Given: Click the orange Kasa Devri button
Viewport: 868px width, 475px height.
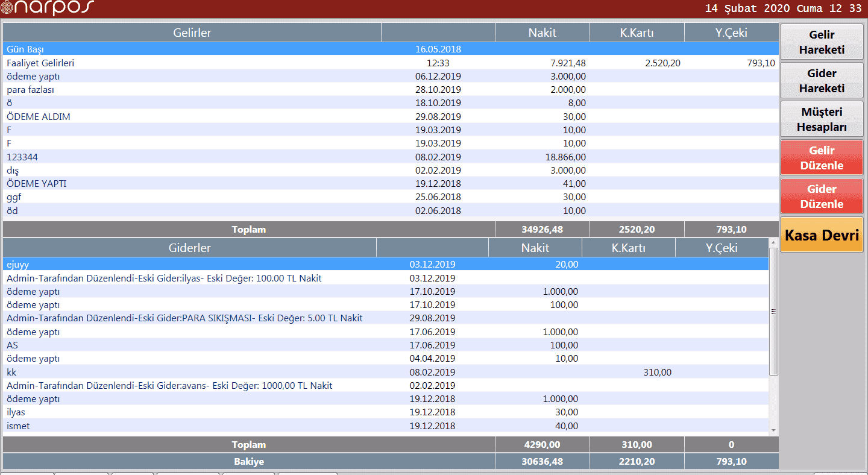Looking at the screenshot, I should [x=822, y=235].
